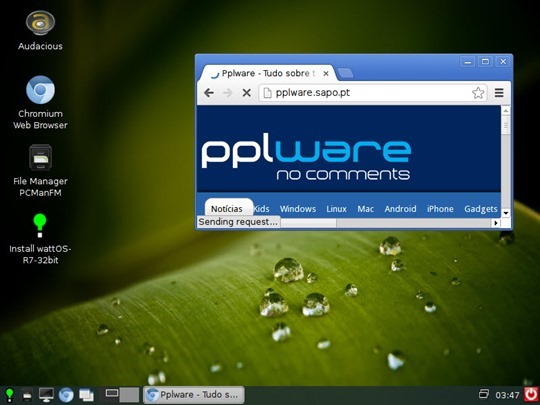540x405 pixels.
Task: Open the Android category link
Action: [400, 209]
